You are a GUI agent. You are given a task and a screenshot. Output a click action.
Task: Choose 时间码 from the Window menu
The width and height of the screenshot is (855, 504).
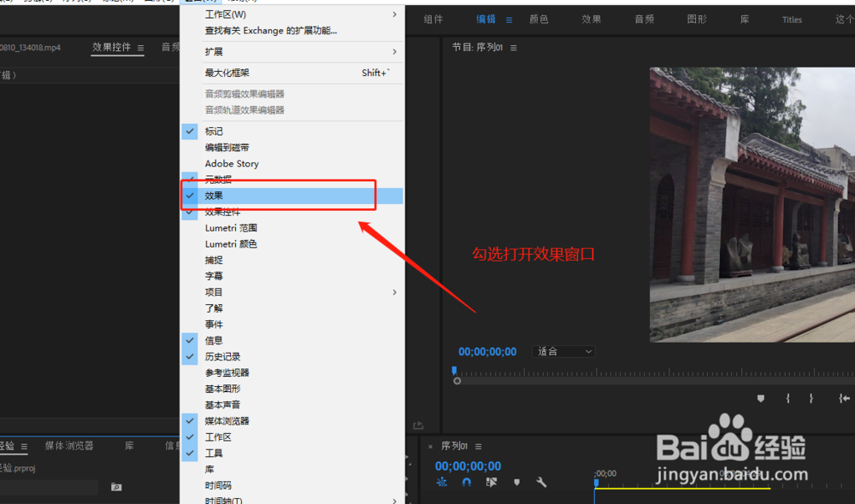[x=292, y=485]
